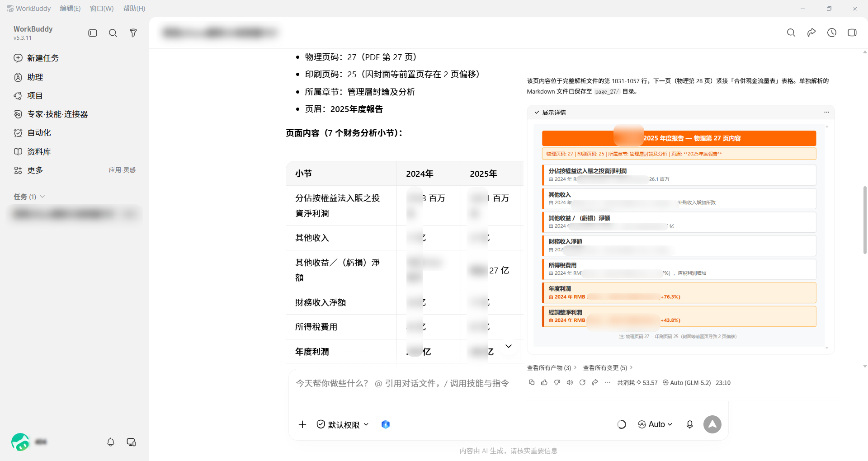Click the notification bell icon
This screenshot has height=461, width=868.
(111, 442)
